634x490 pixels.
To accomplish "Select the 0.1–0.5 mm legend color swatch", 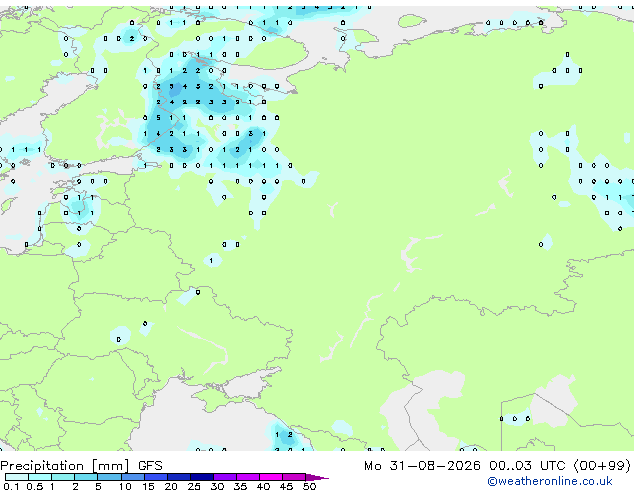I will 17,477.
